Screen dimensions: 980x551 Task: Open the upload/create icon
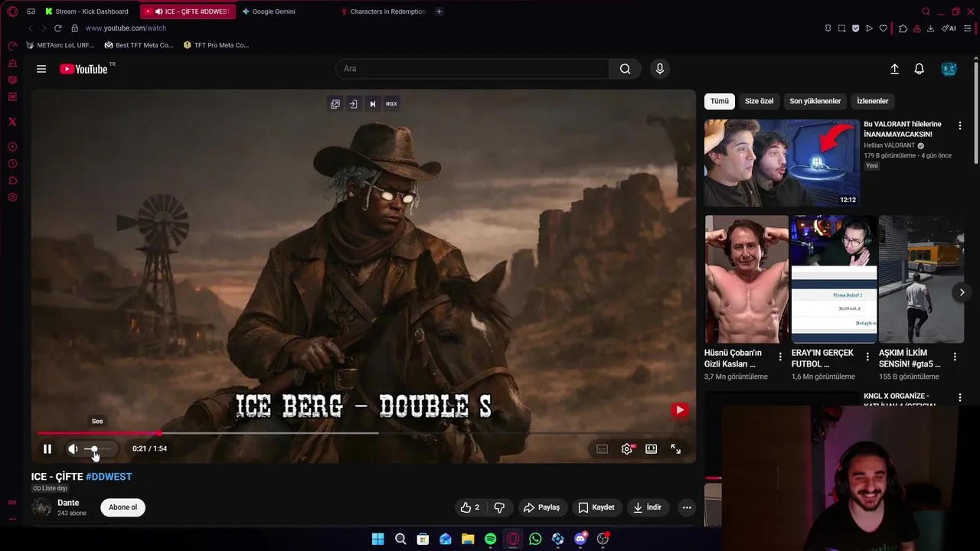894,69
